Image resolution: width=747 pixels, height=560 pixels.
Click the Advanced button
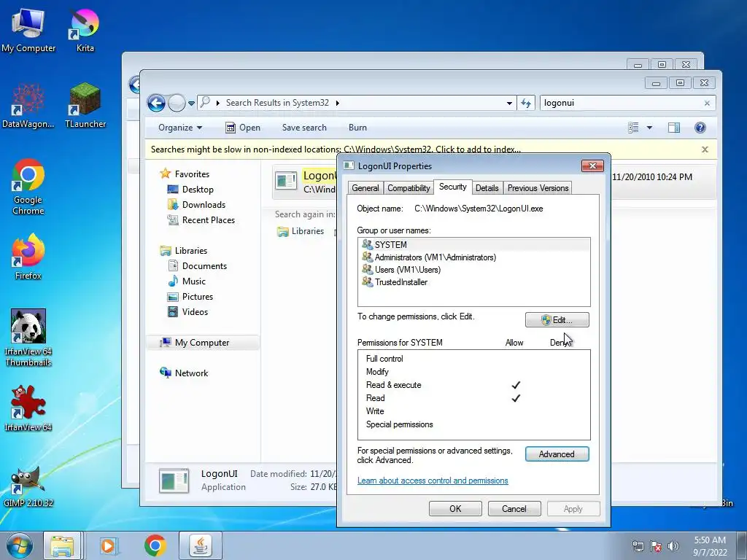(x=557, y=454)
